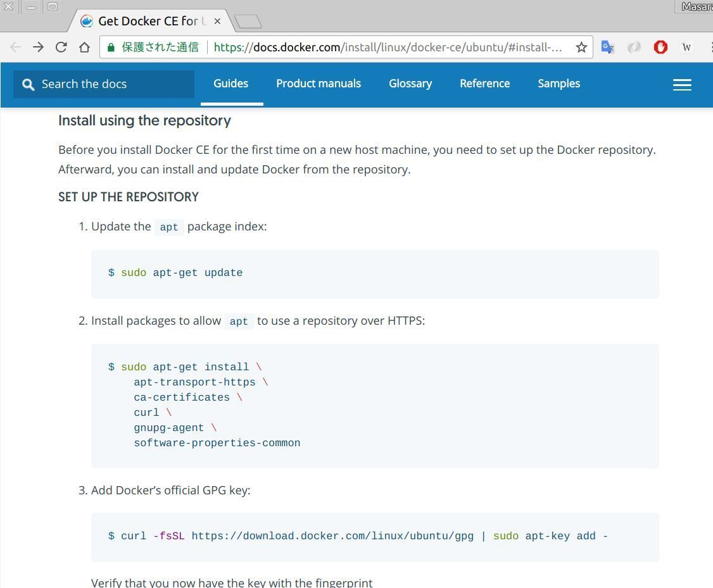Viewport: 713px width, 588px height.
Task: Click the sudo apt-get install line
Action: point(185,366)
